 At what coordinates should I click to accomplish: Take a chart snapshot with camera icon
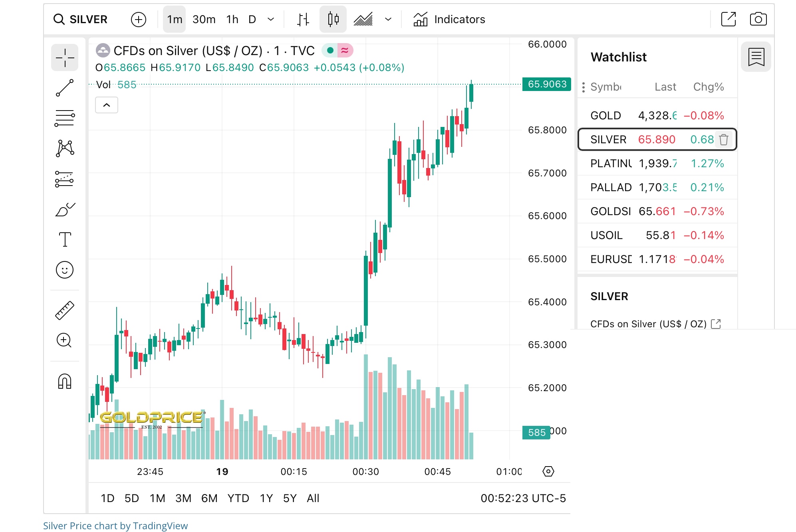(758, 19)
